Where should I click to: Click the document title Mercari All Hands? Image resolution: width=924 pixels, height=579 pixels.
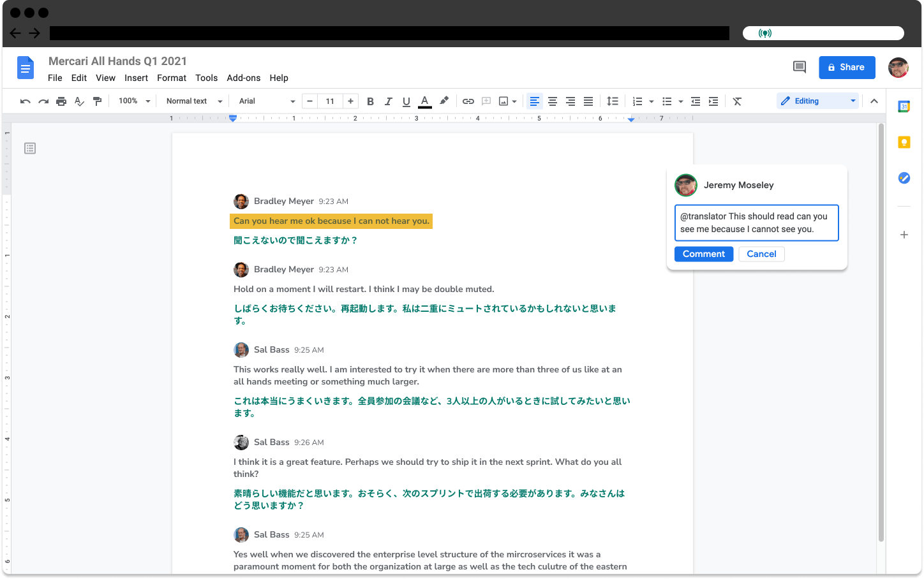[x=117, y=61]
